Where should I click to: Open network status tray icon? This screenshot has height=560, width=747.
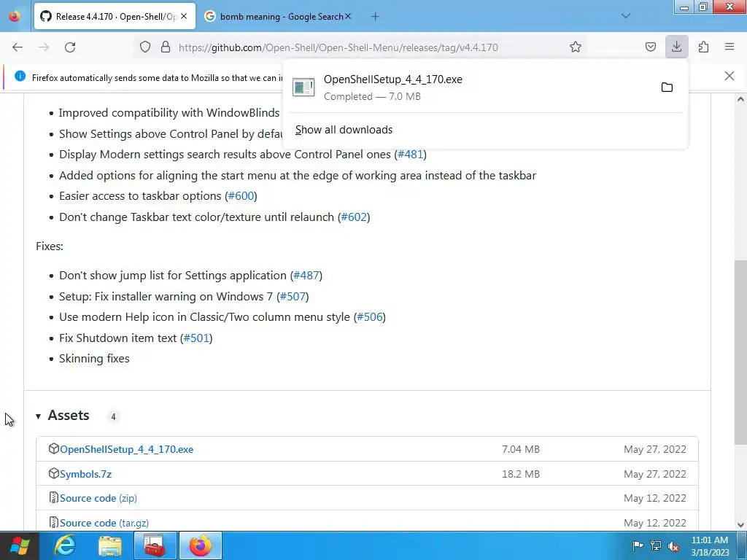click(656, 545)
